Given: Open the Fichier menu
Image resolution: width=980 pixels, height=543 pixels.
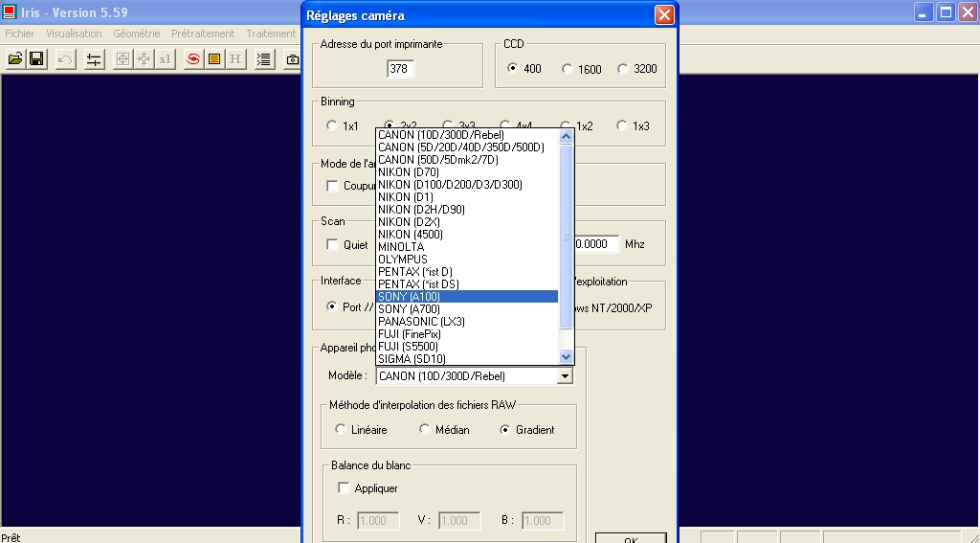Looking at the screenshot, I should coord(19,34).
